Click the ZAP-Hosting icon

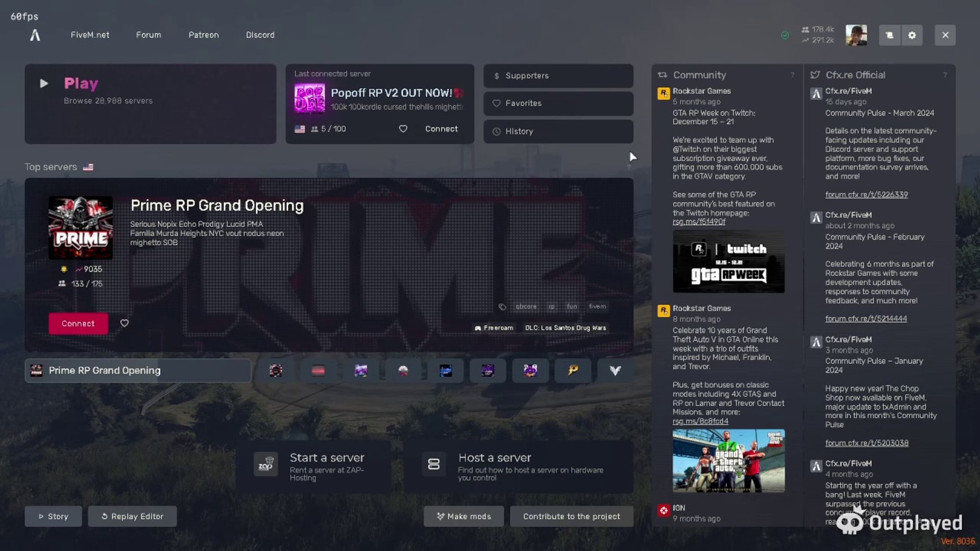pyautogui.click(x=266, y=464)
